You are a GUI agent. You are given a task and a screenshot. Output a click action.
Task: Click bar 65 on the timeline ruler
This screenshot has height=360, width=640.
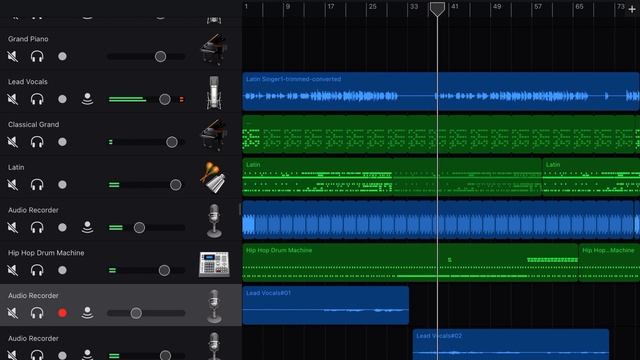click(579, 7)
